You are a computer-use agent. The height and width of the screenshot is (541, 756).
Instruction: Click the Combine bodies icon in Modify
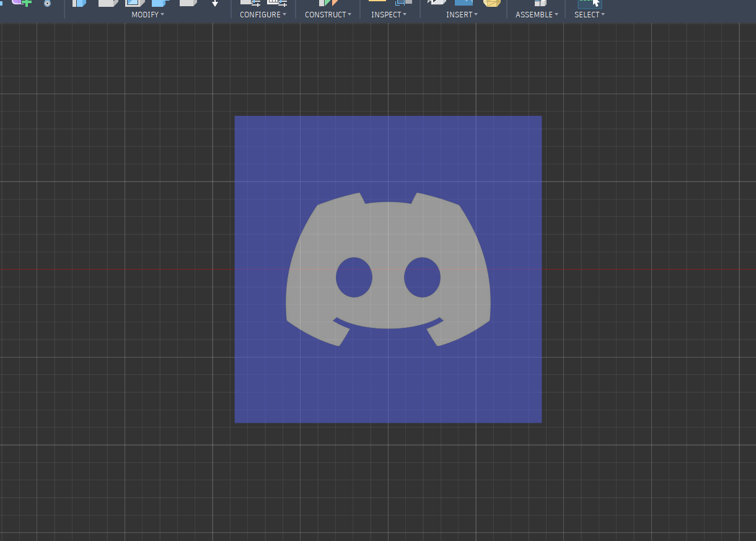(160, 3)
